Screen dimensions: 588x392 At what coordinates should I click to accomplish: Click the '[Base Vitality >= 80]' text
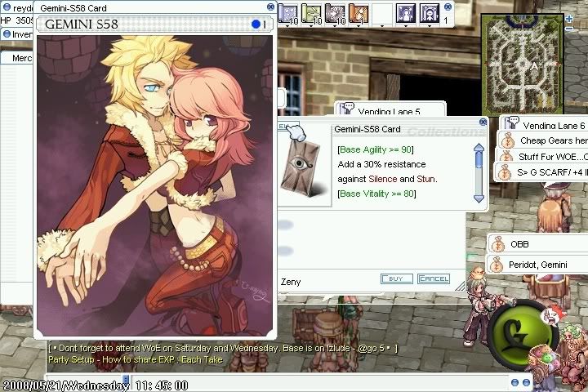pyautogui.click(x=376, y=194)
